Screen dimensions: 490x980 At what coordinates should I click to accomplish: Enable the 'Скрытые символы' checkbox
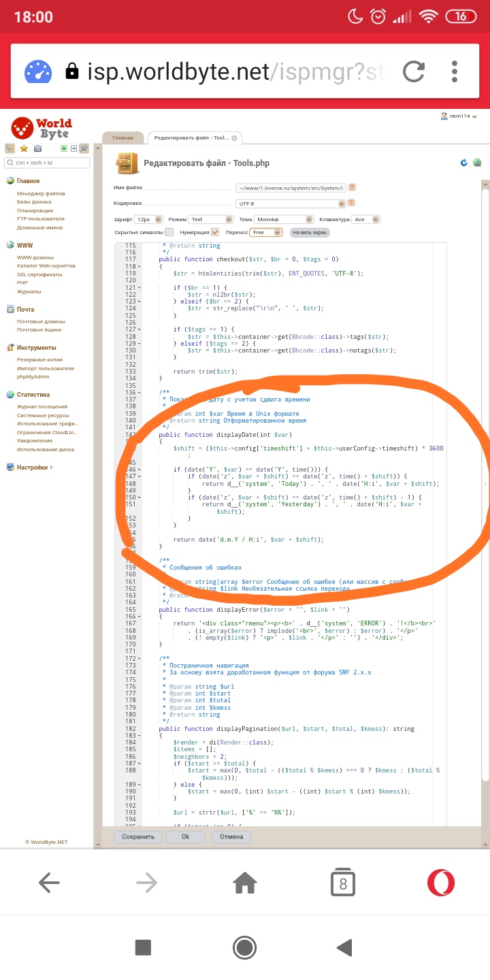coord(169,232)
